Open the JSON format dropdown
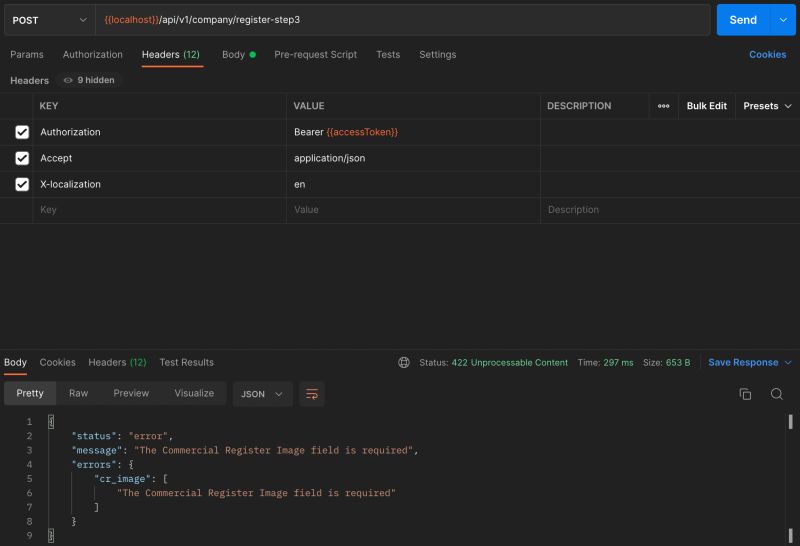Viewport: 800px width, 546px height. tap(262, 394)
